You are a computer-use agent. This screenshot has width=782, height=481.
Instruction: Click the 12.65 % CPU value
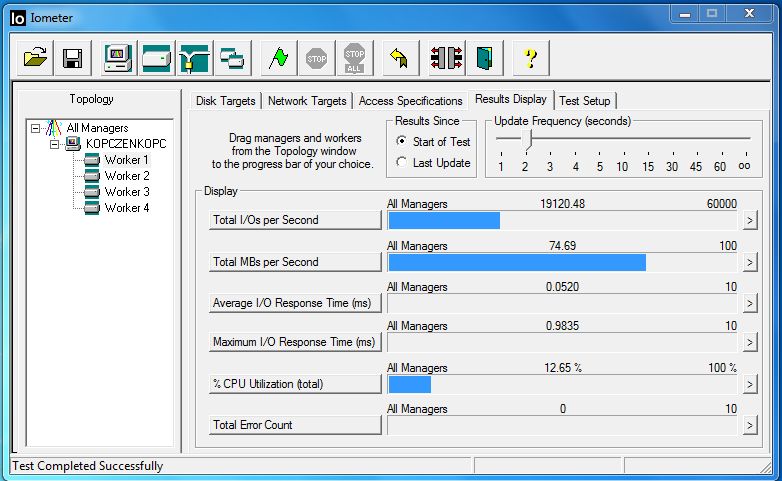(x=563, y=368)
